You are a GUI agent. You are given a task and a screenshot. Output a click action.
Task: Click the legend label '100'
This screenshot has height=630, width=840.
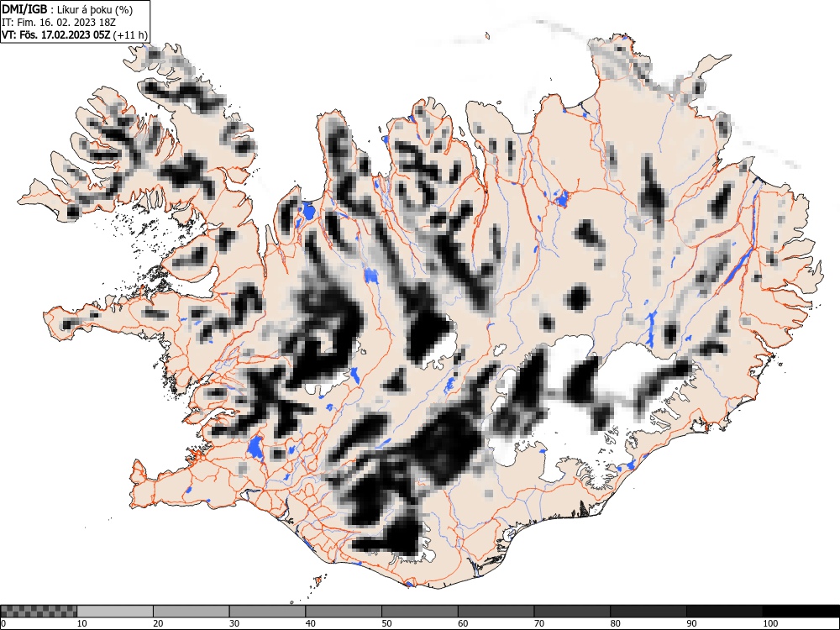(x=769, y=623)
